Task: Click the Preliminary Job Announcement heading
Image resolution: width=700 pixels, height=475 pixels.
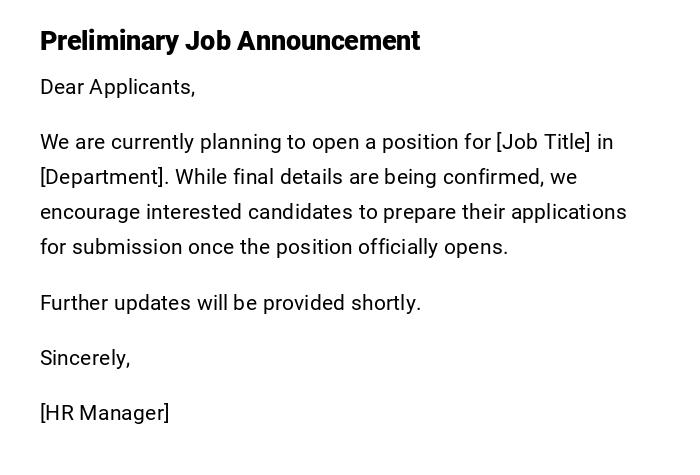Action: tap(230, 41)
